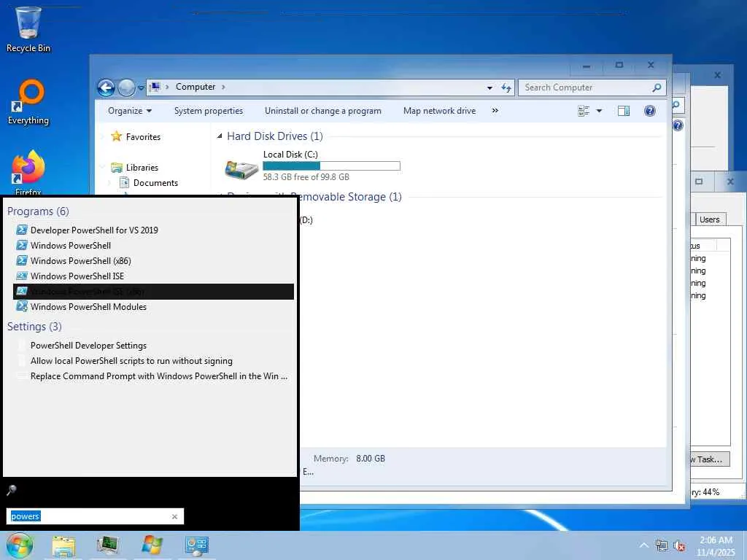Click the Windows flag taskbar icon
This screenshot has height=560, width=747.
(152, 545)
